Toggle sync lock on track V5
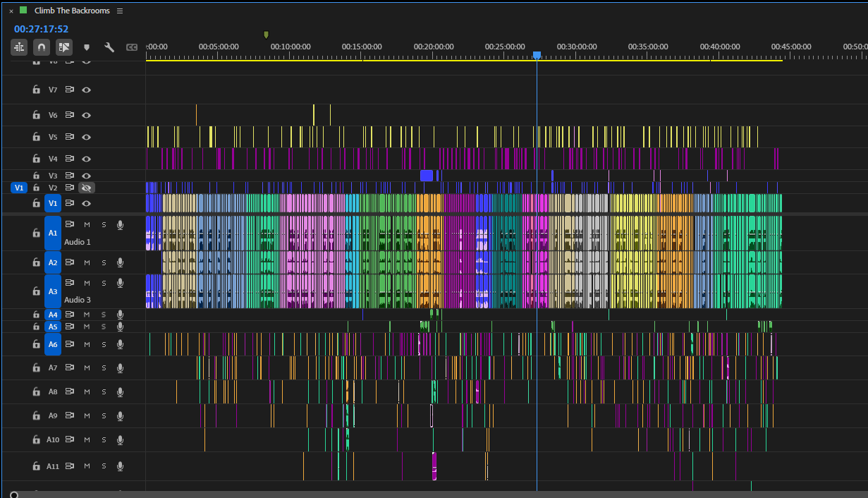Screen dimensions: 868x498 70,137
